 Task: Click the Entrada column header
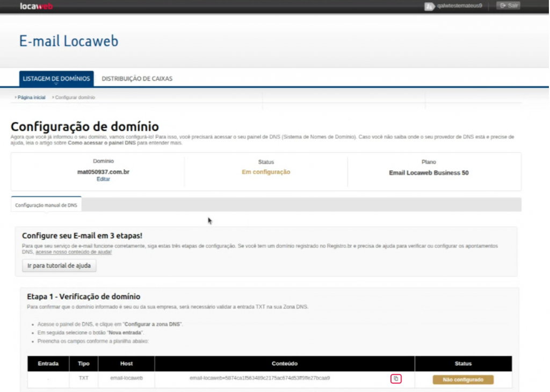coord(48,364)
